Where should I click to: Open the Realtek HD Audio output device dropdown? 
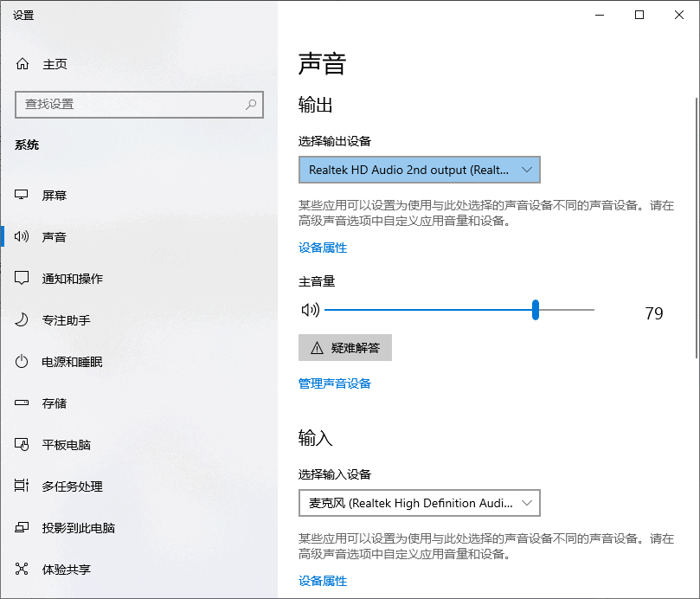click(419, 170)
